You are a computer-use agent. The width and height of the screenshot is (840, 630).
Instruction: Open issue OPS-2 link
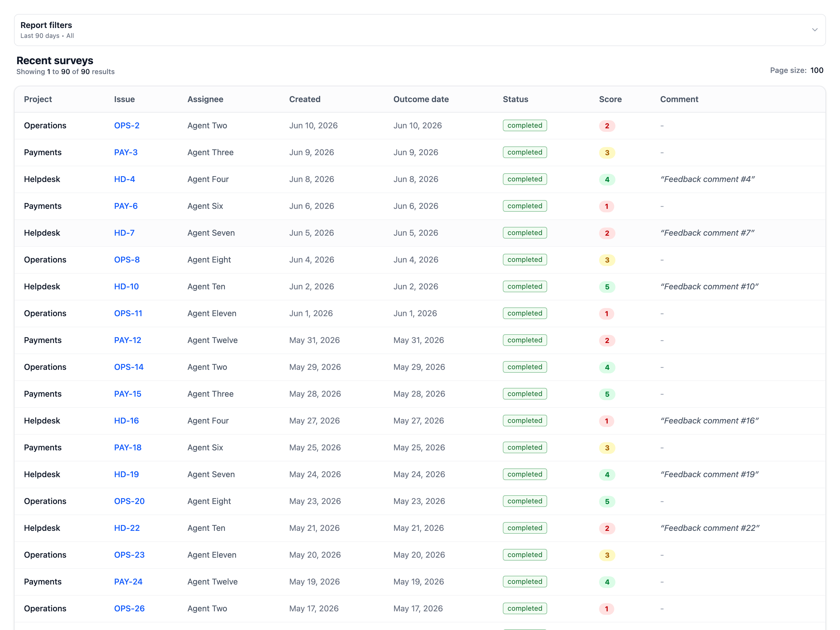coord(127,126)
